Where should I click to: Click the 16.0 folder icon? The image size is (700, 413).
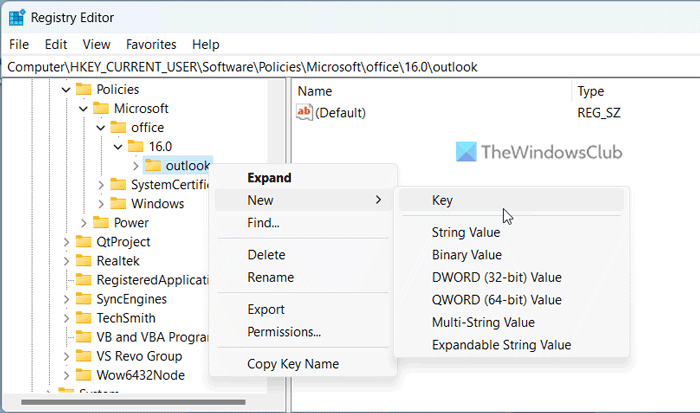pos(135,146)
